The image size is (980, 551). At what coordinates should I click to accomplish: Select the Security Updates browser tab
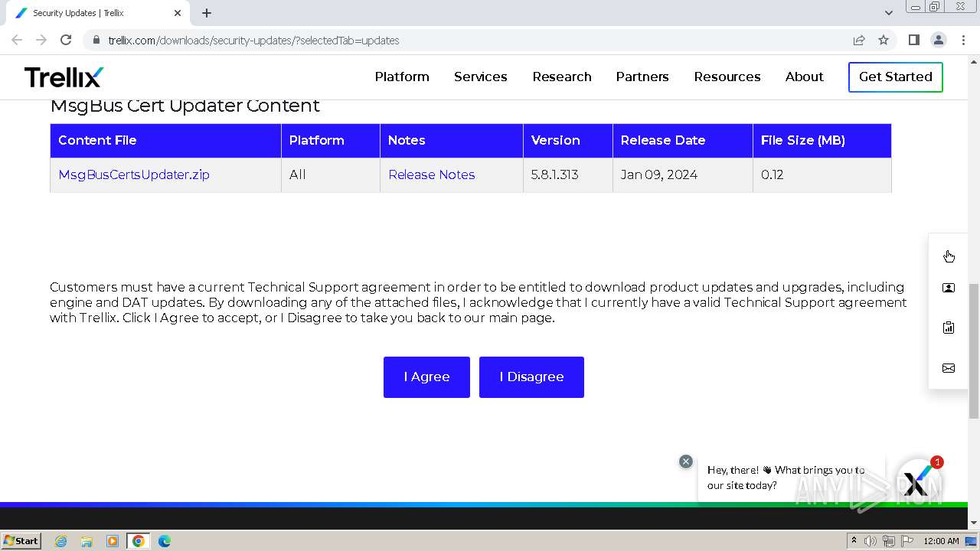click(x=100, y=13)
